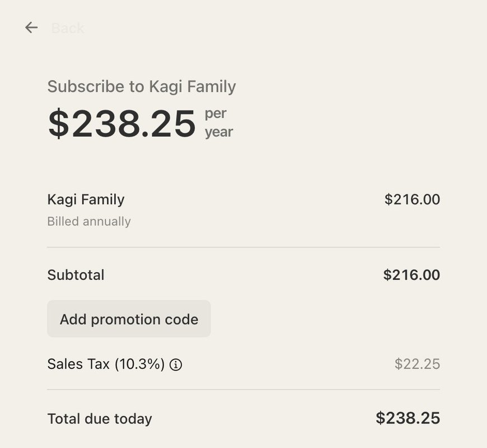Image resolution: width=487 pixels, height=448 pixels.
Task: Click the Subscribe to Kagi Family heading
Action: pyautogui.click(x=142, y=87)
